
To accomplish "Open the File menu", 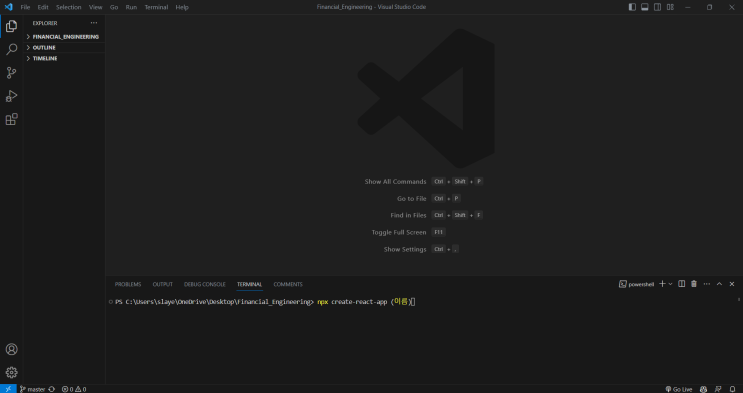I will [25, 7].
